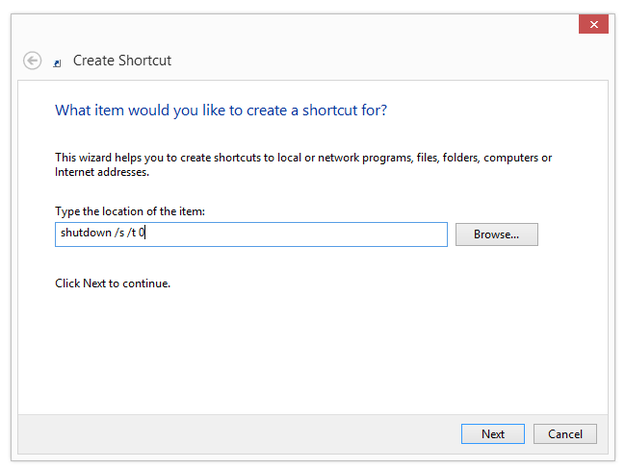This screenshot has width=625, height=468.
Task: Close the Create Shortcut wizard with X
Action: [x=594, y=24]
